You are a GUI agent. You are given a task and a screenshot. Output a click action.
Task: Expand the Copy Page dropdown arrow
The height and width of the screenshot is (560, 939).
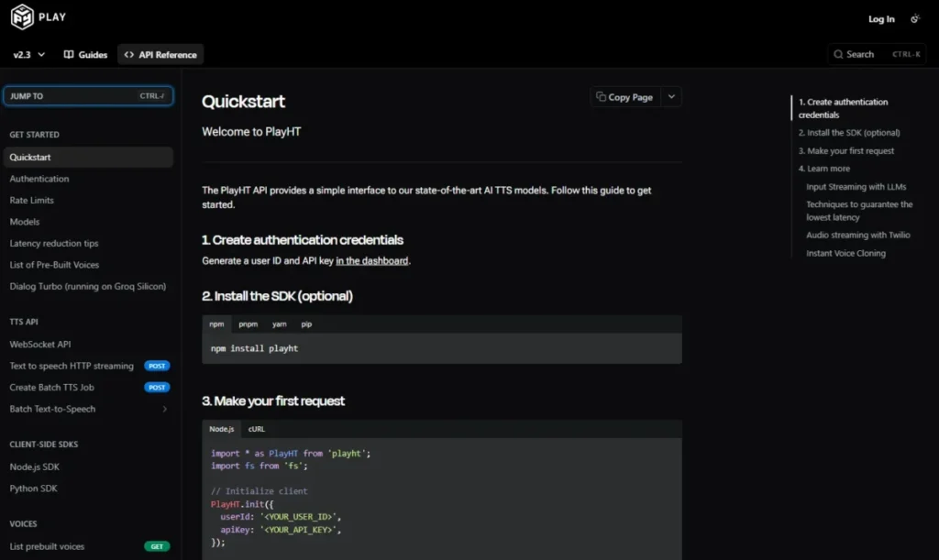pos(671,97)
